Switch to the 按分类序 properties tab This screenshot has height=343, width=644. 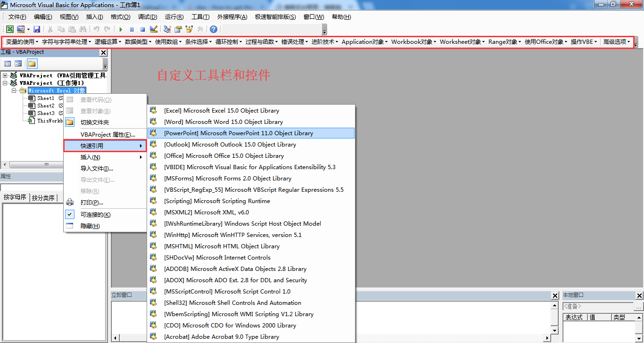click(43, 198)
